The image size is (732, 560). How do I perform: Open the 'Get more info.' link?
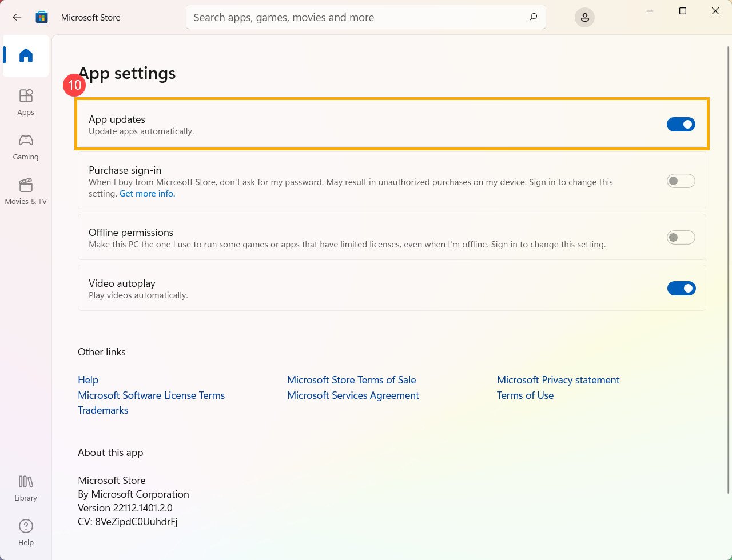pos(147,194)
